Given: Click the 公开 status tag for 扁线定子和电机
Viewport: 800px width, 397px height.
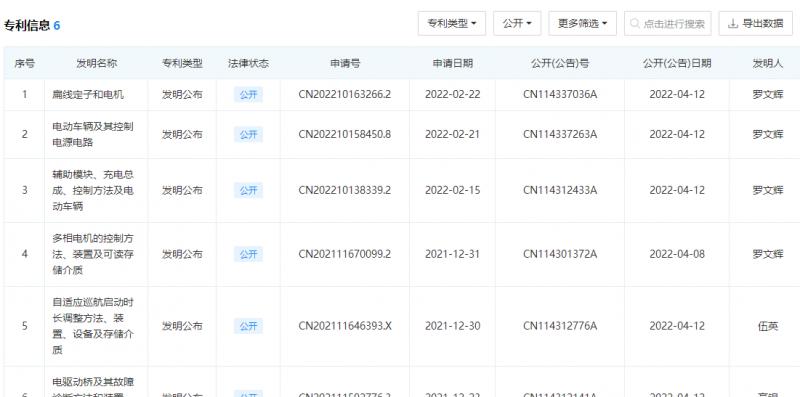Looking at the screenshot, I should coord(248,94).
